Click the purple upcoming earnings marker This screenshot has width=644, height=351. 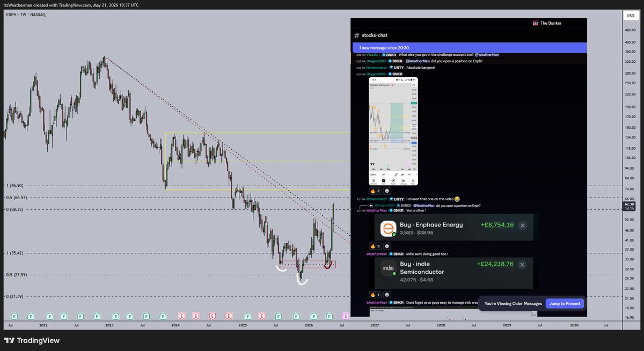(345, 316)
